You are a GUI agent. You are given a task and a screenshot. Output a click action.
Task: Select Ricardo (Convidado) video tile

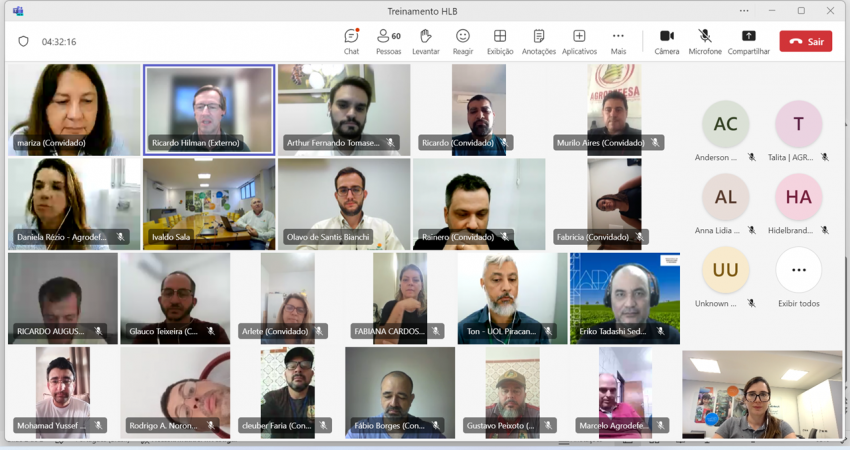tap(479, 110)
